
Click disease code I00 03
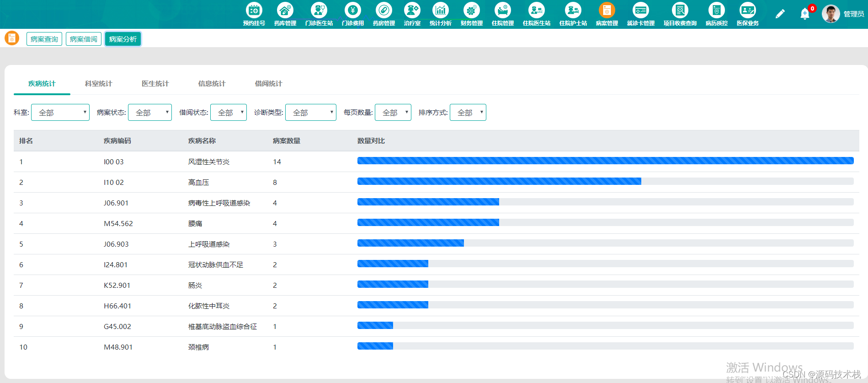click(x=114, y=162)
